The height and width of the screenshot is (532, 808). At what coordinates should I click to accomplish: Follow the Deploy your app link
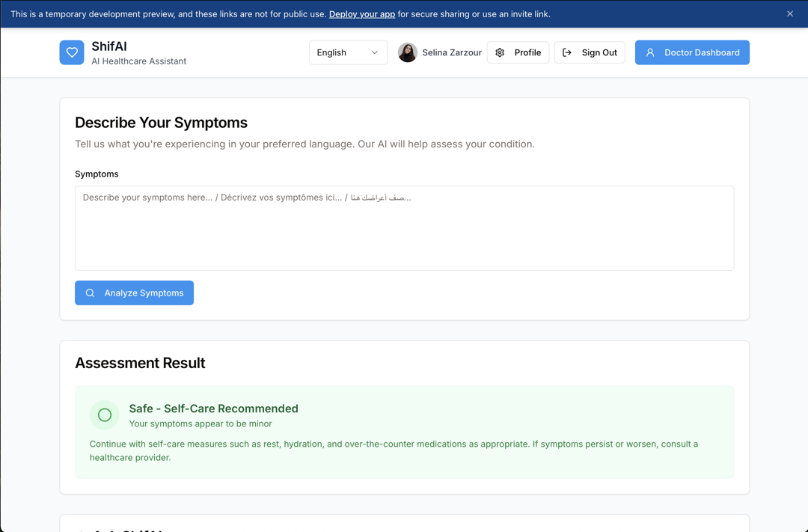(x=361, y=13)
